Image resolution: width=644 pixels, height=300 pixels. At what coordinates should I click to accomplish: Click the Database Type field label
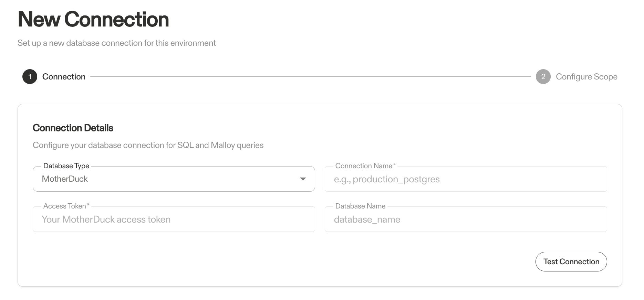(66, 166)
